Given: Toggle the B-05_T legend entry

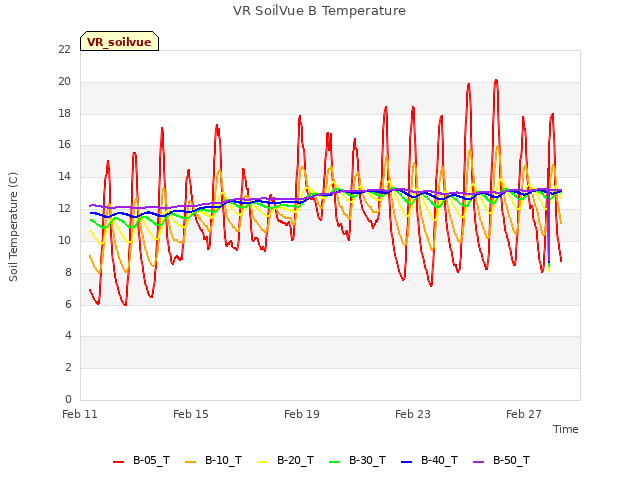Looking at the screenshot, I should tap(141, 460).
